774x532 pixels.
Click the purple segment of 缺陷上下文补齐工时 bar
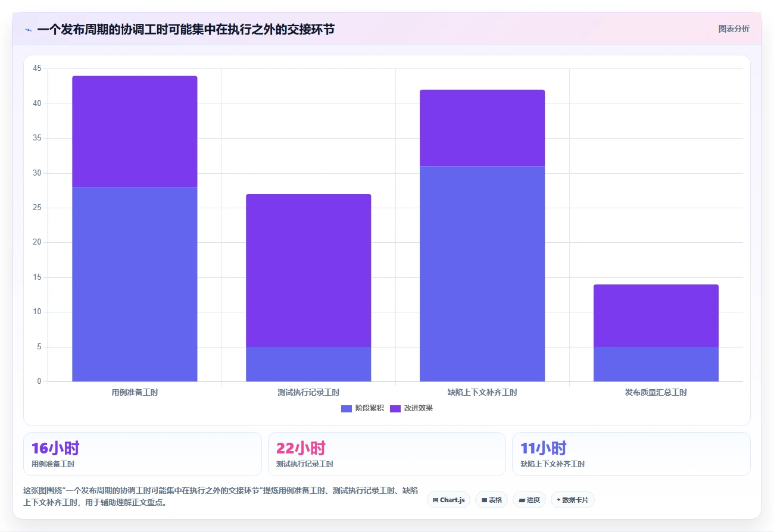pyautogui.click(x=482, y=128)
